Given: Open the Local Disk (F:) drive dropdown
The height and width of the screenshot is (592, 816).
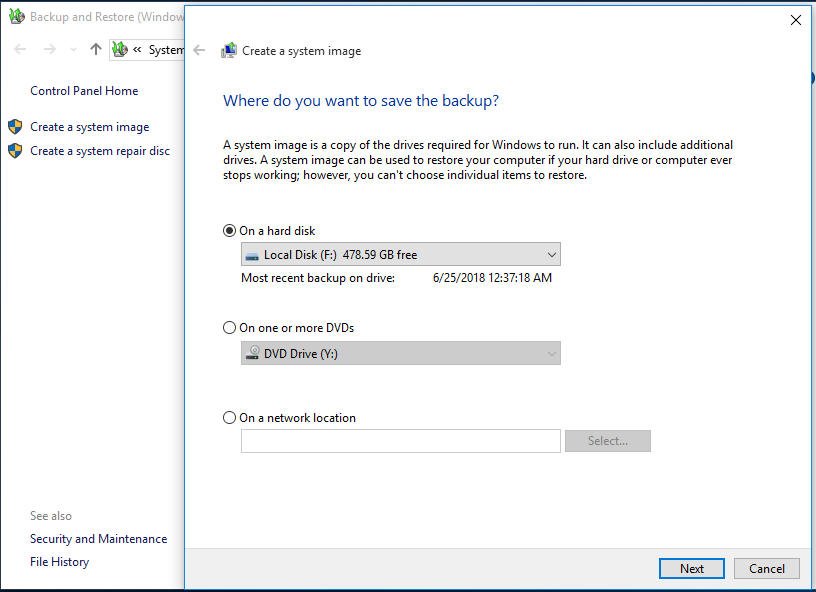Looking at the screenshot, I should [400, 255].
